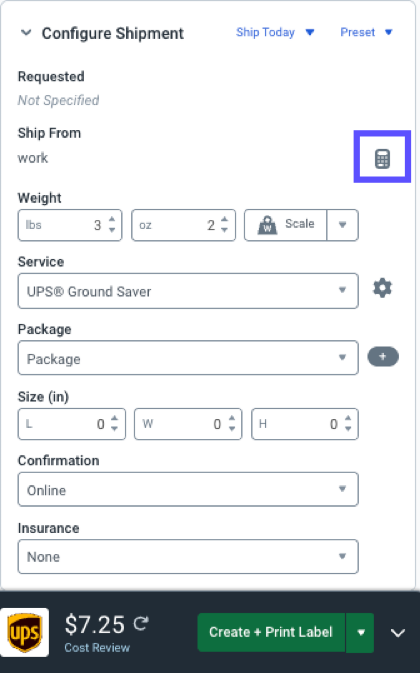This screenshot has height=673, width=420.
Task: Open the Confirmation dropdown set to Online
Action: 188,489
